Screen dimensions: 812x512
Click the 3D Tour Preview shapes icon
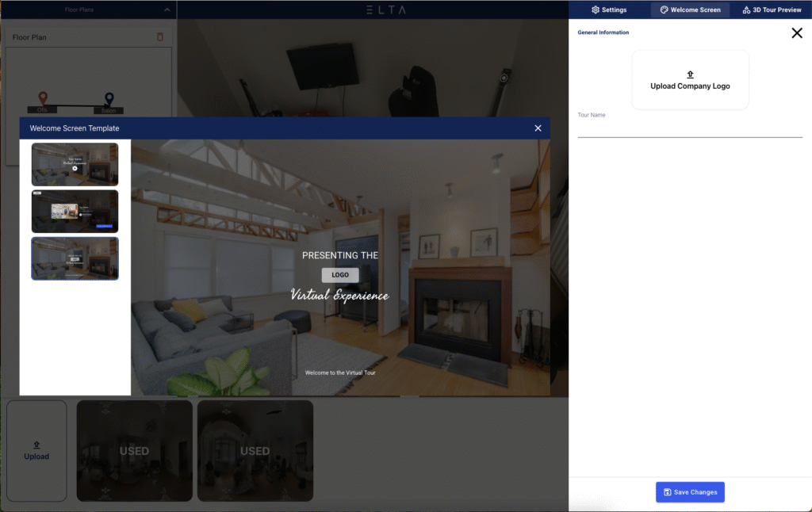pos(746,10)
